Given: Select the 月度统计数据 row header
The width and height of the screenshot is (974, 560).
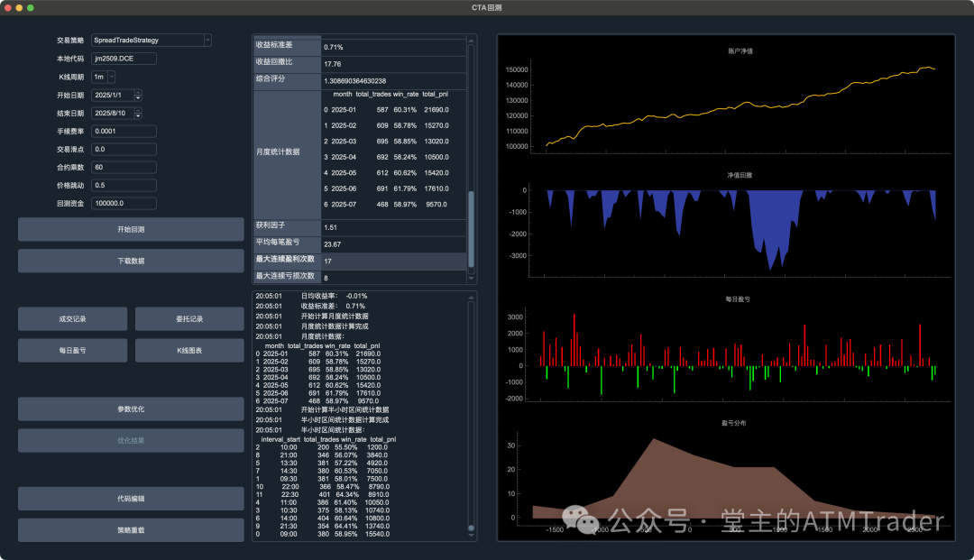Looking at the screenshot, I should [287, 154].
